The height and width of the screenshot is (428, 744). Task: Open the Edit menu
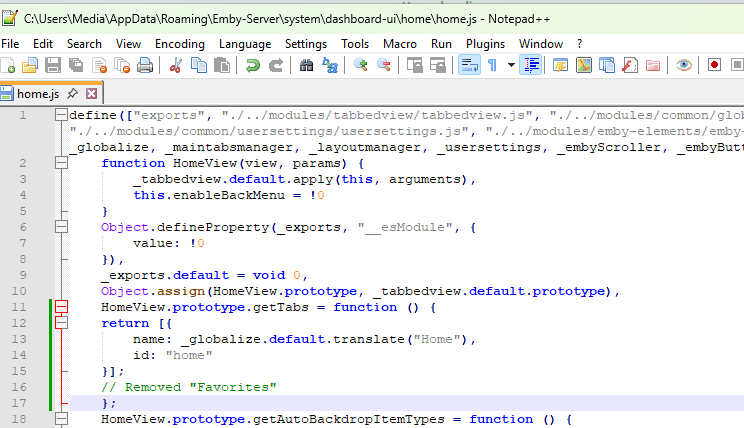point(43,44)
